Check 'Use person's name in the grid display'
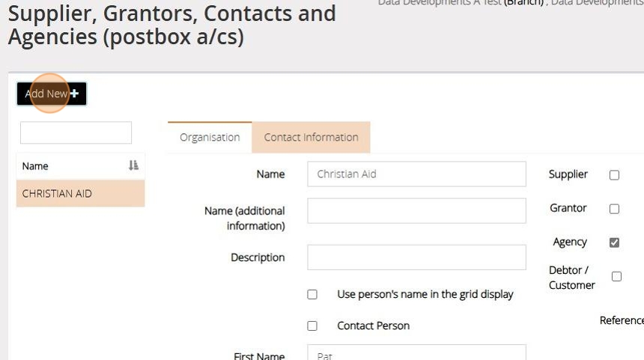Screen dimensions: 644x360 [312, 295]
